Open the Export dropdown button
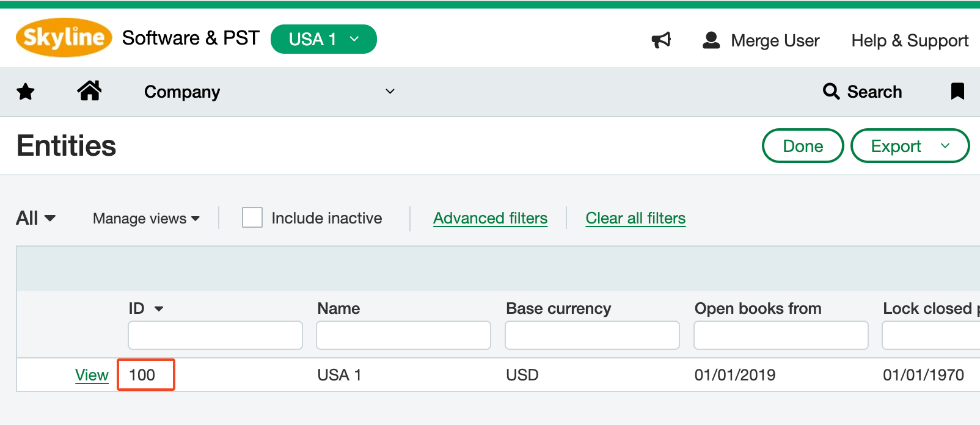This screenshot has width=980, height=425. (910, 146)
